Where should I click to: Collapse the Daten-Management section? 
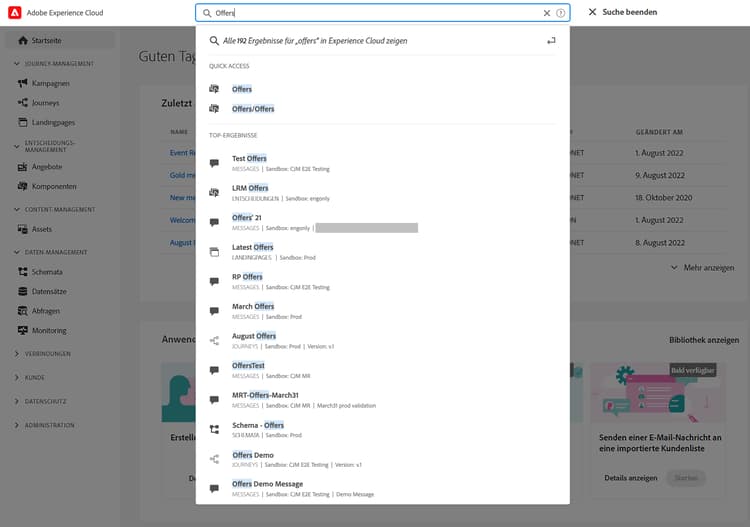(x=17, y=252)
